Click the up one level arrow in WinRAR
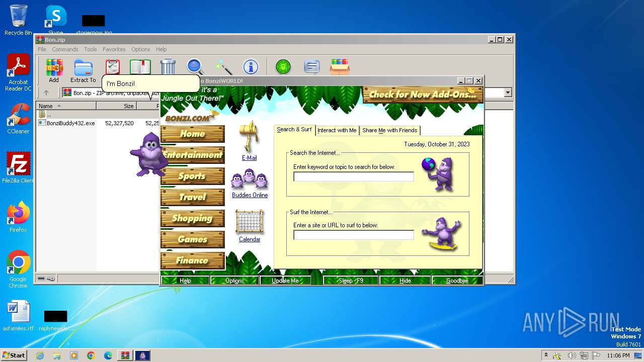Image resolution: width=644 pixels, height=362 pixels. (x=46, y=93)
